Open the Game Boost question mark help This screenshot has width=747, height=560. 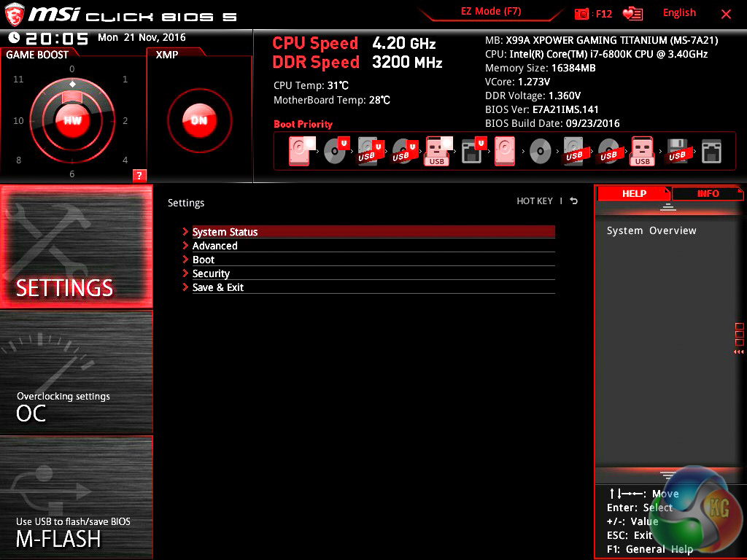coord(139,175)
